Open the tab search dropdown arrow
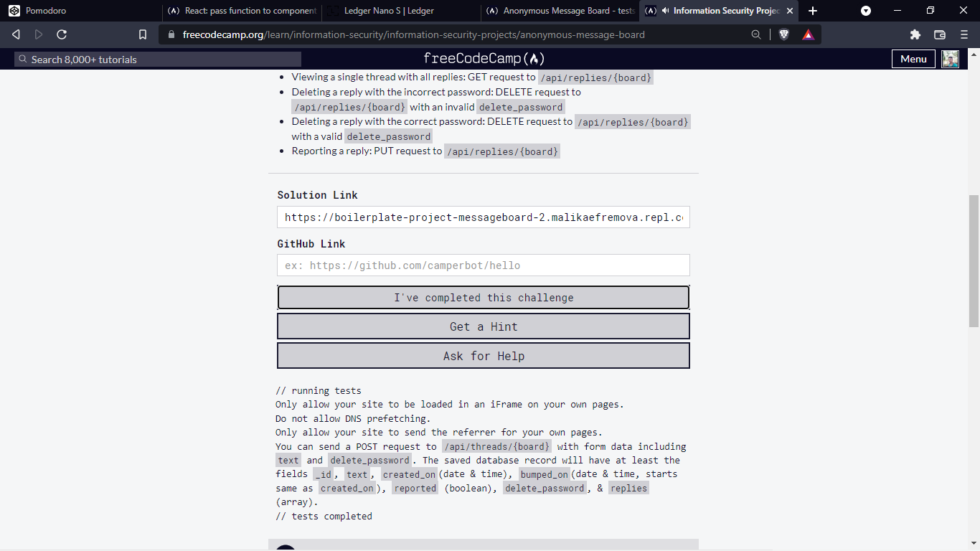 point(866,11)
